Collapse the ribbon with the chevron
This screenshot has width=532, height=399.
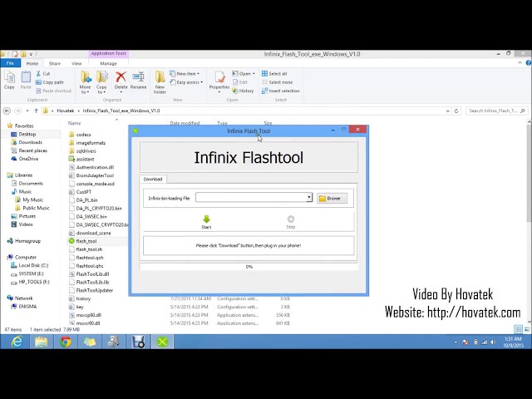click(x=520, y=63)
